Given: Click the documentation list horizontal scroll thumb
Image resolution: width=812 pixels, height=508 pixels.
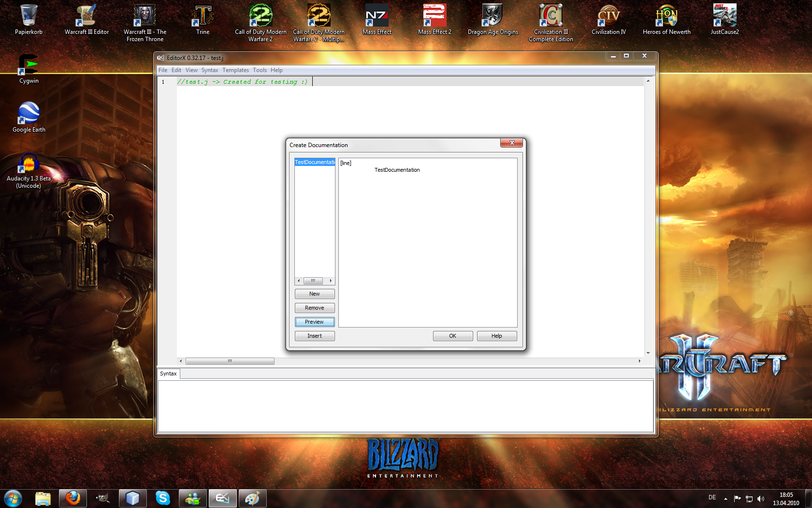Looking at the screenshot, I should pos(313,281).
